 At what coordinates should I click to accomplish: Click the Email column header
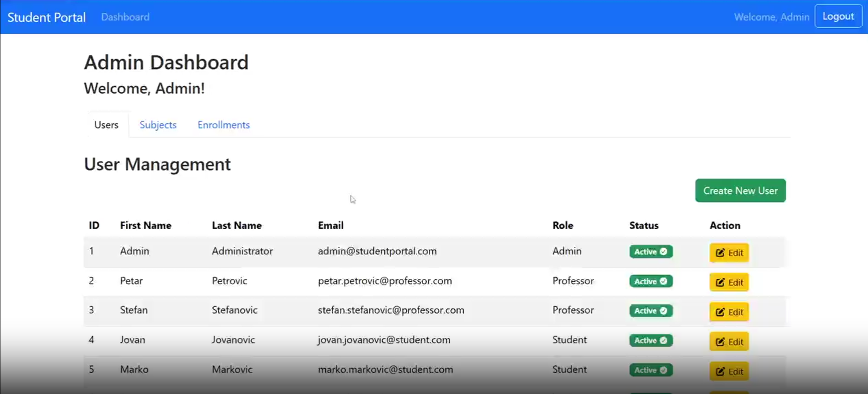(331, 225)
